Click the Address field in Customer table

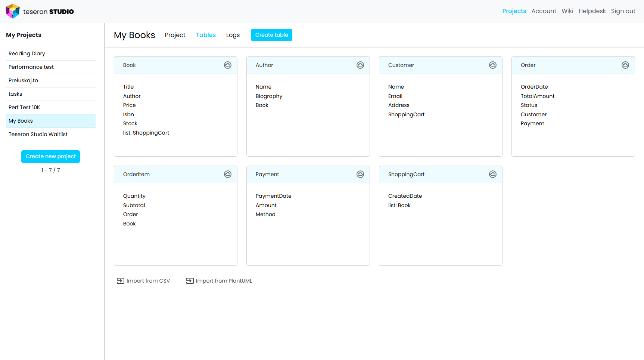[x=399, y=105]
